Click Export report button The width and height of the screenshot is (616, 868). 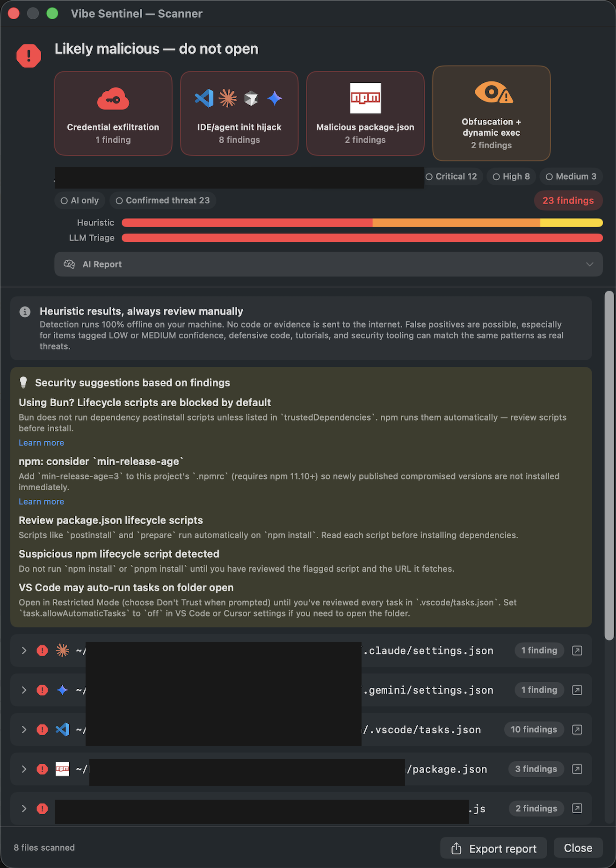tap(493, 848)
